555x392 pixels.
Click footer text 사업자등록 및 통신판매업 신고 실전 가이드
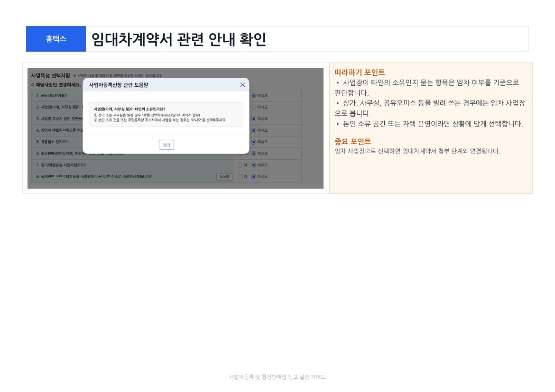click(x=277, y=377)
